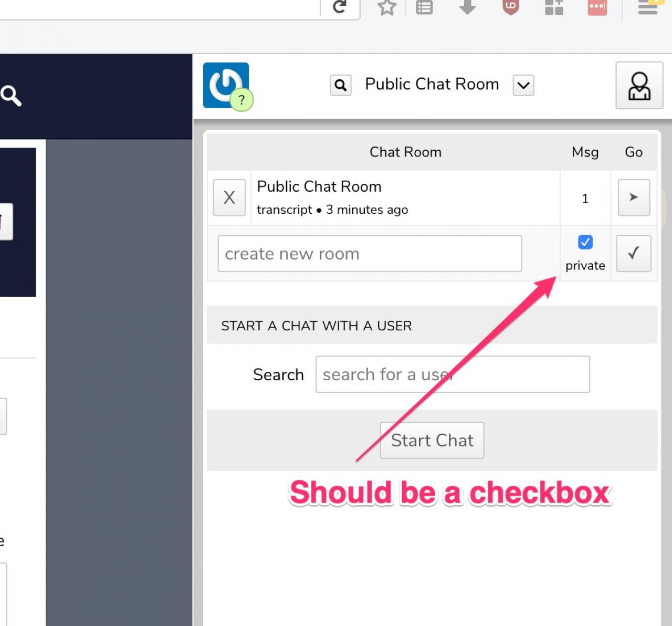Open browser downloads arrow icon

[467, 6]
